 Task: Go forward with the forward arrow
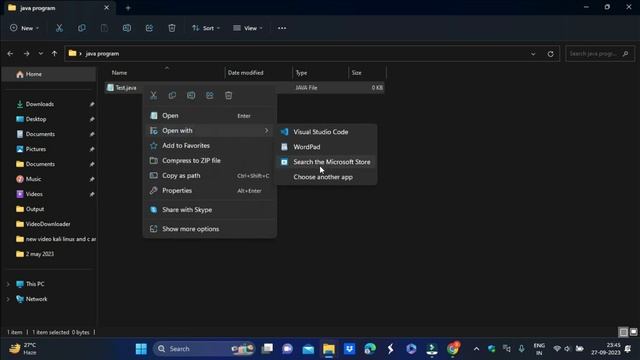click(27, 53)
